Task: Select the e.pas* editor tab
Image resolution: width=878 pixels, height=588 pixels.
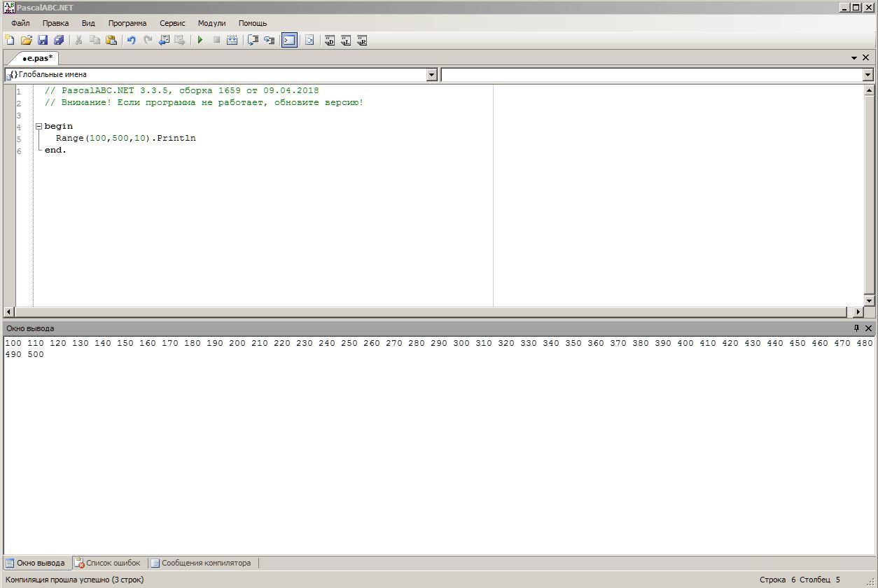Action: coord(37,58)
